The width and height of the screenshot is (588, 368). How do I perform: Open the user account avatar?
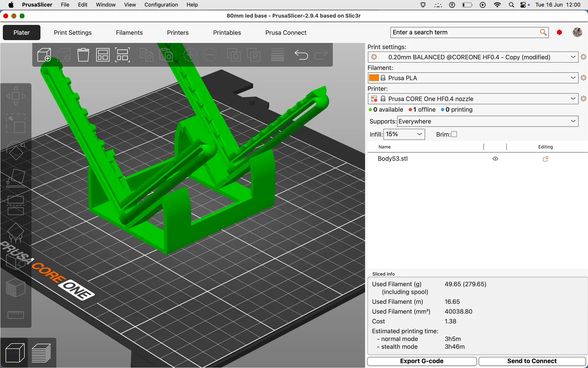tap(577, 32)
